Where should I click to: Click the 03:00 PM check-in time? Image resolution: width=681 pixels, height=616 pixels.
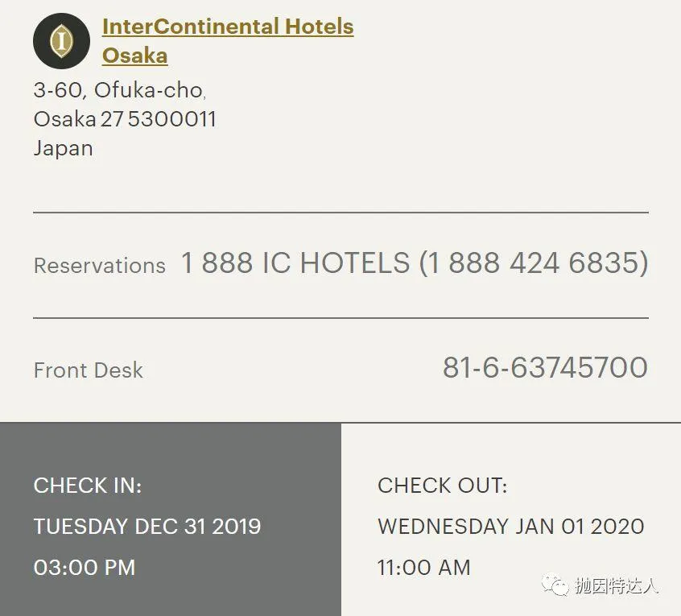click(85, 568)
